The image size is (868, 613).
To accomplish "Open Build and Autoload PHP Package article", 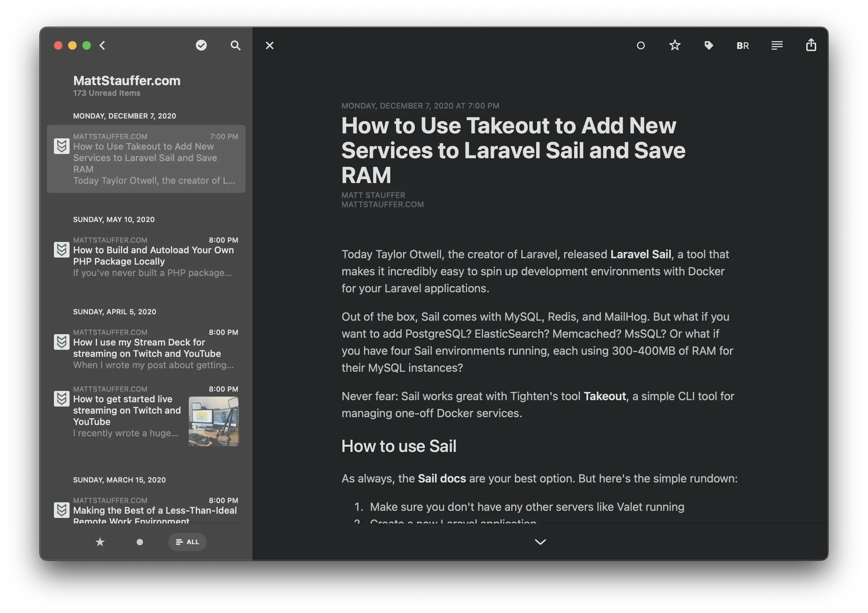I will [x=146, y=256].
